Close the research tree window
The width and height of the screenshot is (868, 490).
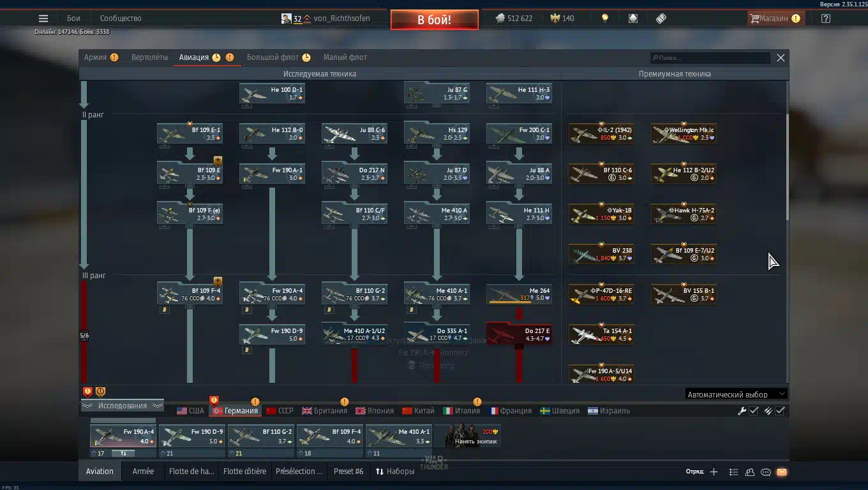click(781, 58)
